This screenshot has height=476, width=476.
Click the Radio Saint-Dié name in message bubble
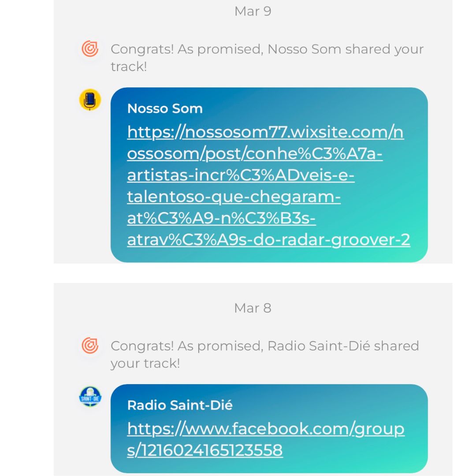click(180, 405)
